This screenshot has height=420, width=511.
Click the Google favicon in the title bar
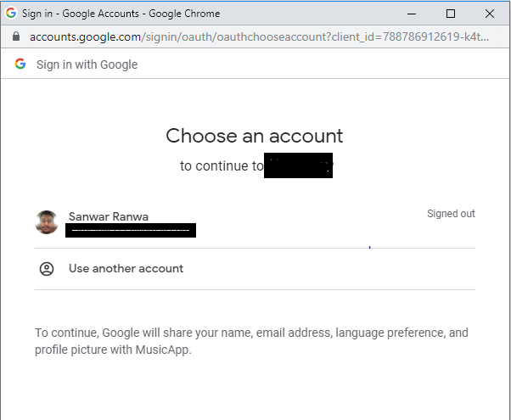[11, 14]
